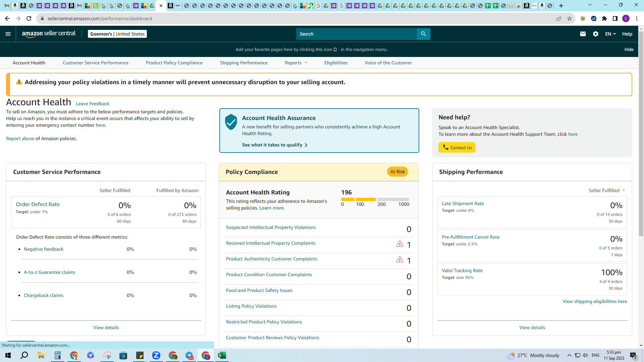Screen dimensions: 644x362
Task: Show hidden system tray icons chevron
Action: (569, 355)
